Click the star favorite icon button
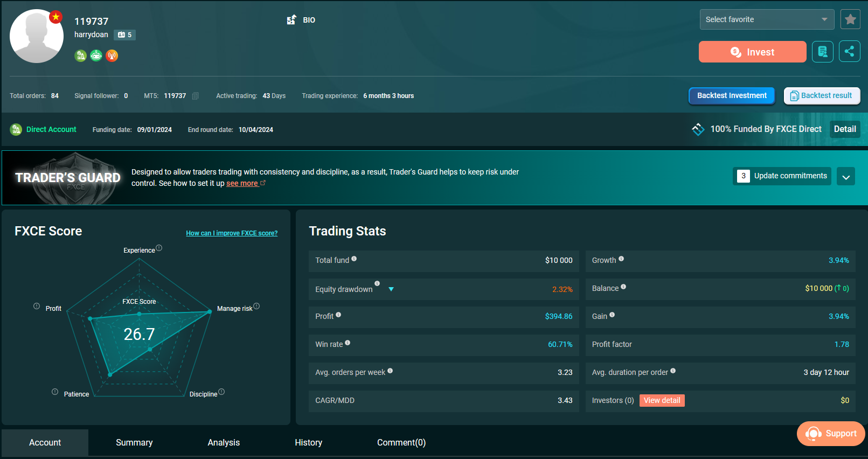This screenshot has height=459, width=868. click(x=850, y=19)
